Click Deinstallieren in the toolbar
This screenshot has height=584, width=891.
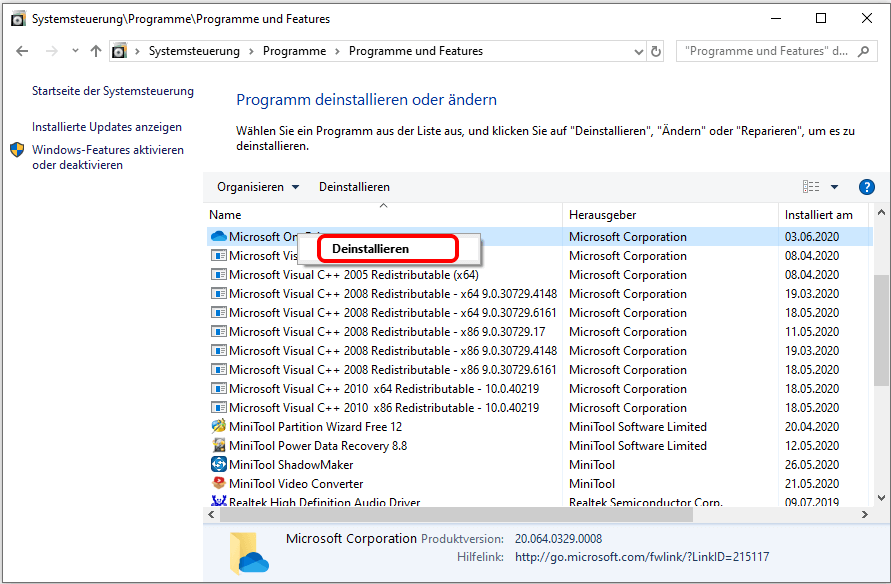355,187
